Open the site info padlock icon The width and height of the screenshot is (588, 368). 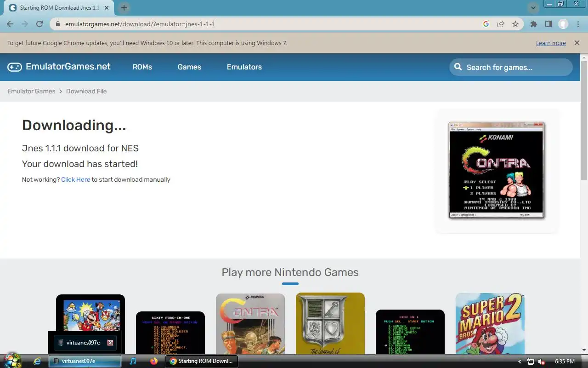58,24
